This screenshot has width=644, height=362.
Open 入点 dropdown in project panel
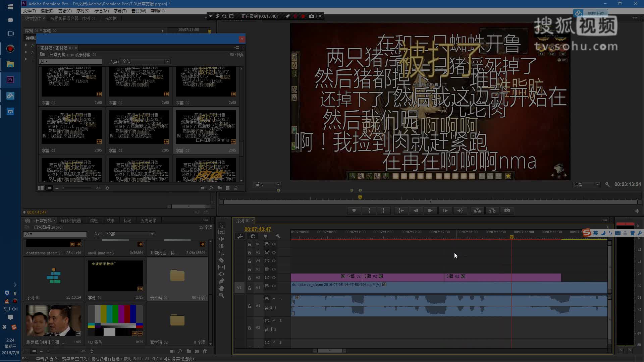pos(130,234)
